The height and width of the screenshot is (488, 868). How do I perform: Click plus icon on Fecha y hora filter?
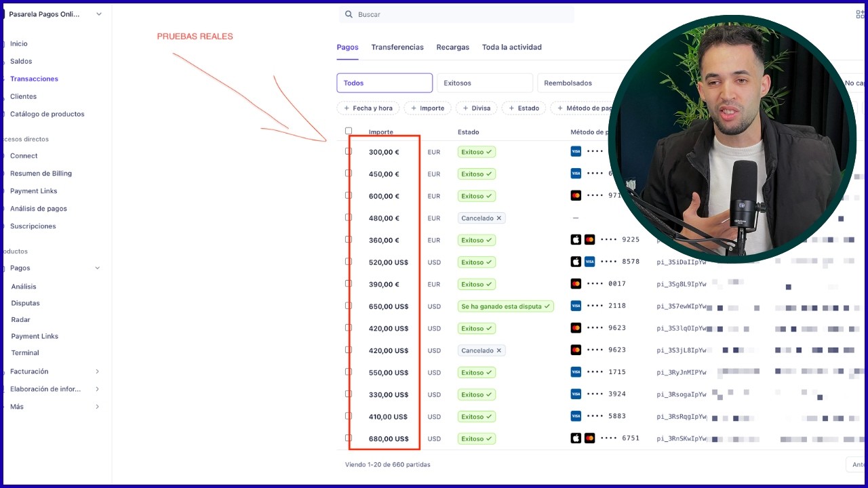click(x=347, y=108)
